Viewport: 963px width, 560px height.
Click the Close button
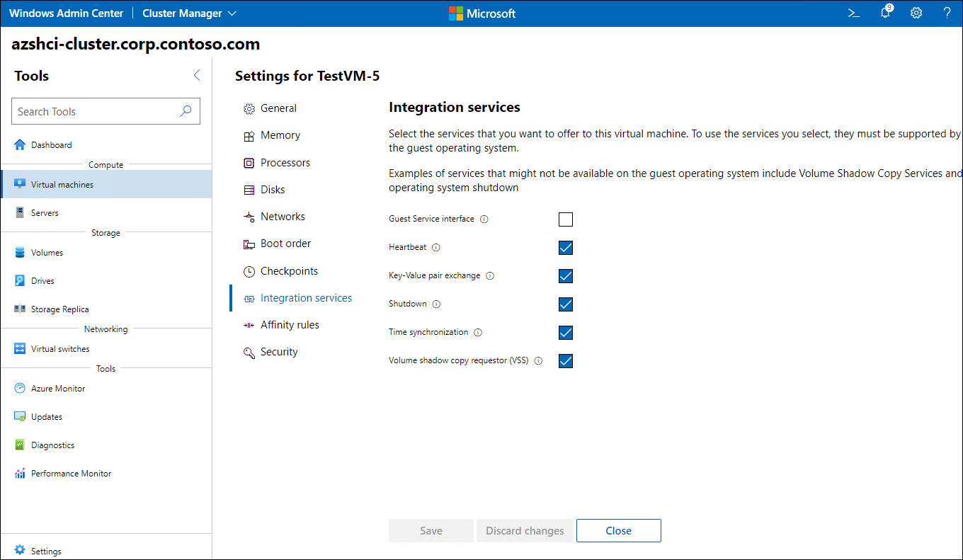click(619, 531)
